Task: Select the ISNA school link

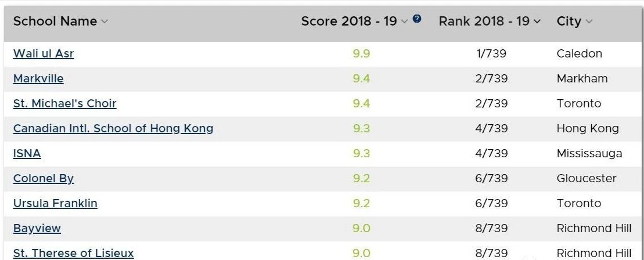Action: point(27,153)
